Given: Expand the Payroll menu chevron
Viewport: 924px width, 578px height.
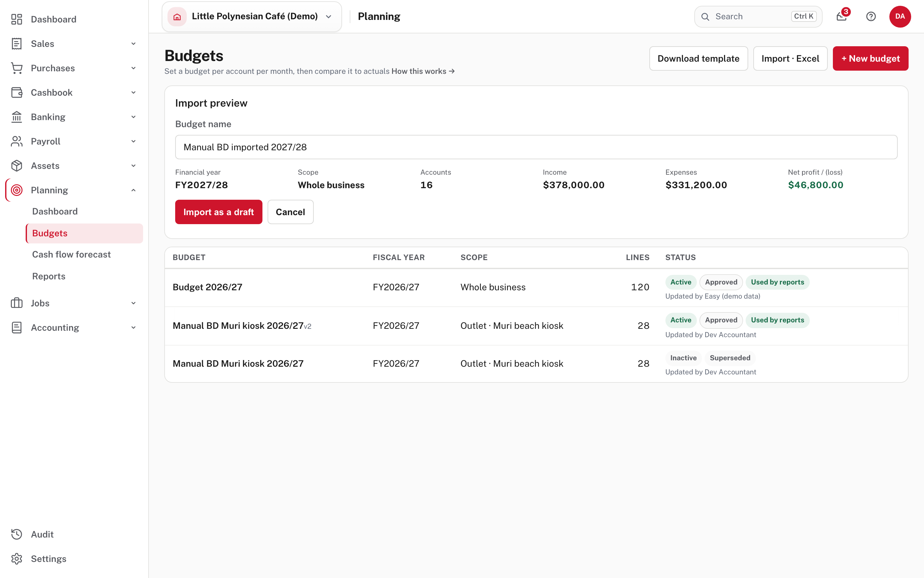Looking at the screenshot, I should pyautogui.click(x=134, y=141).
